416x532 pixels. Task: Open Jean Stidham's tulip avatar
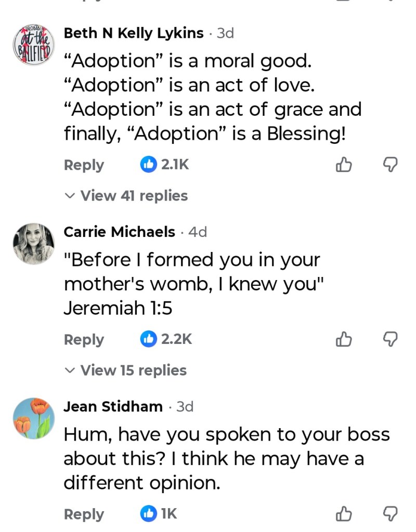point(33,418)
